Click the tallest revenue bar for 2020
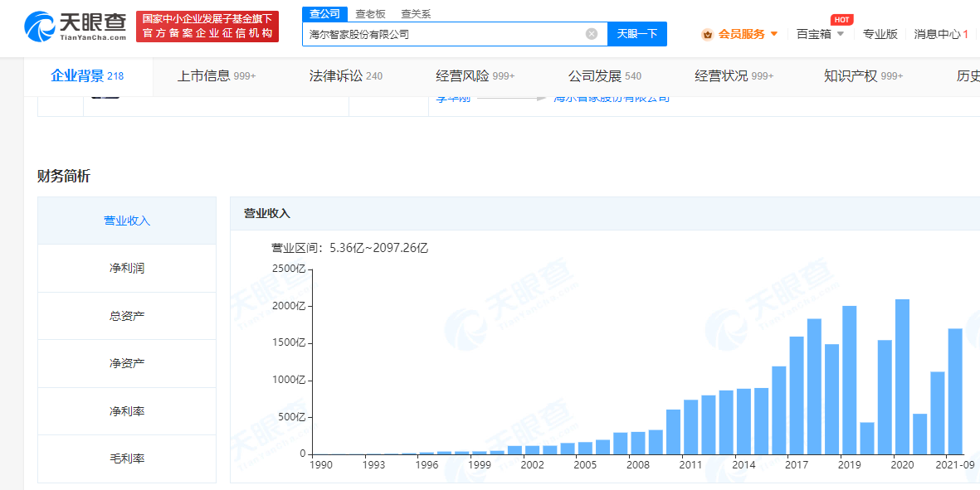 point(902,376)
